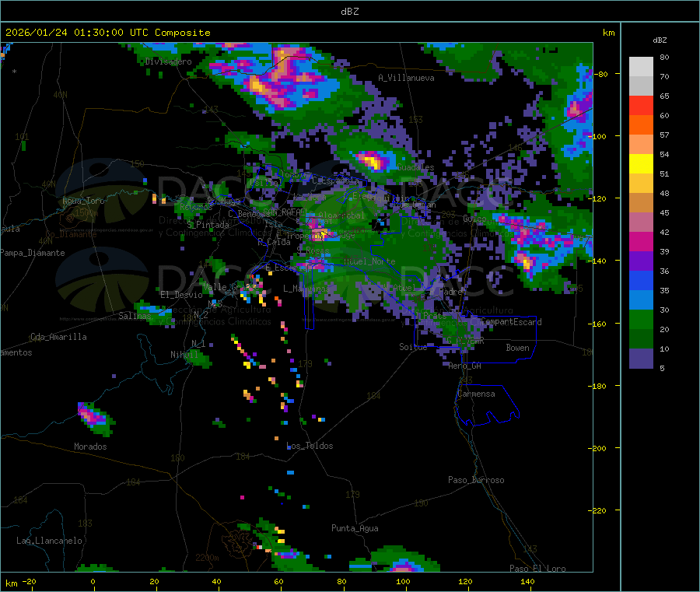Select the light blue 30-35 dBZ legend swatch
Screen dimensions: 700x592
click(x=641, y=300)
